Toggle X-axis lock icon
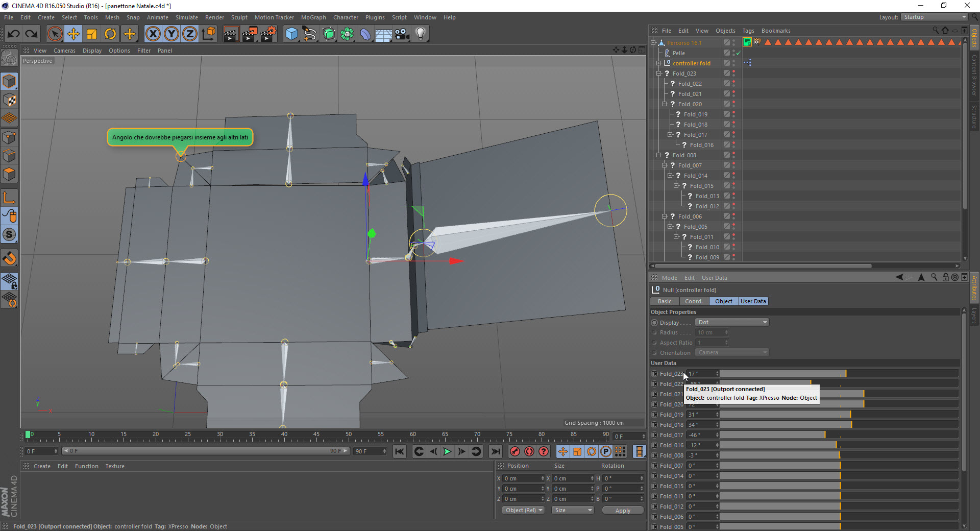This screenshot has width=980, height=531. pyautogui.click(x=153, y=34)
